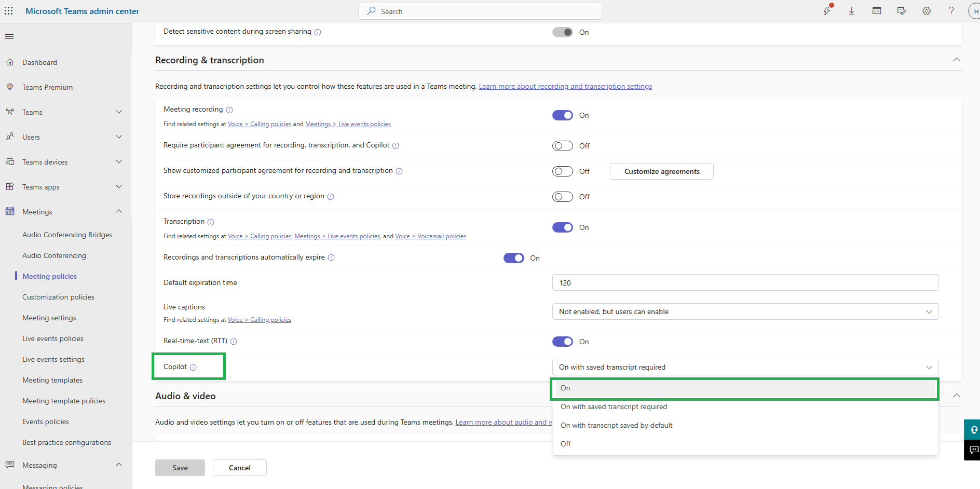
Task: Click info icon beside Detect sensitive content
Action: pyautogui.click(x=318, y=32)
